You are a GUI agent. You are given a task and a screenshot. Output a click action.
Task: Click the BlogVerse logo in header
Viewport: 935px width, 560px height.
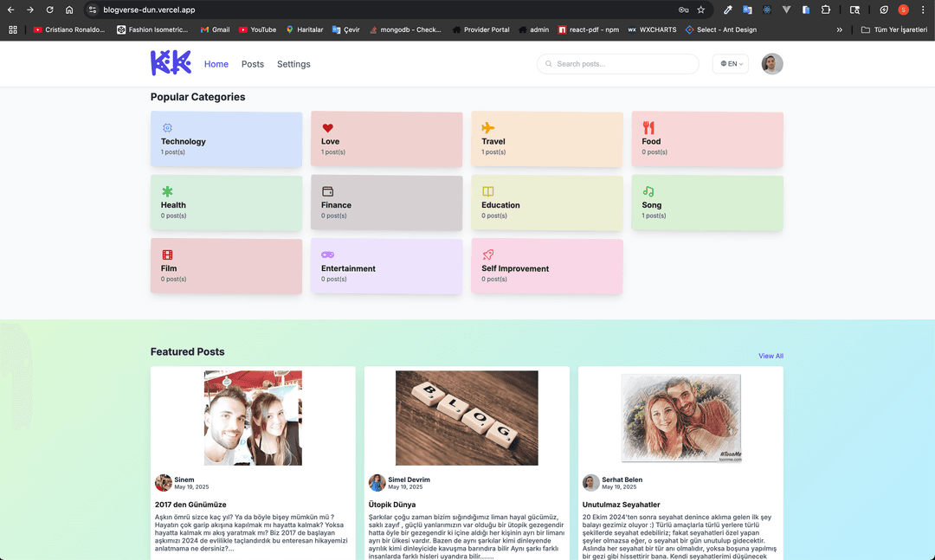171,63
